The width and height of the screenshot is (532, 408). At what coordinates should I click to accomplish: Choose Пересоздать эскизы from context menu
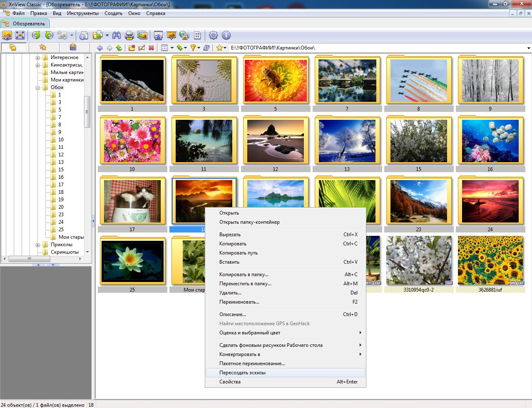(x=243, y=373)
